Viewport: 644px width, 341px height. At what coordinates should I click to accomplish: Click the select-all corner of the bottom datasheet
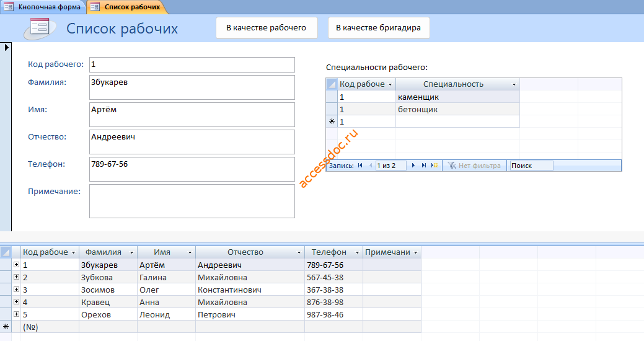pyautogui.click(x=6, y=252)
